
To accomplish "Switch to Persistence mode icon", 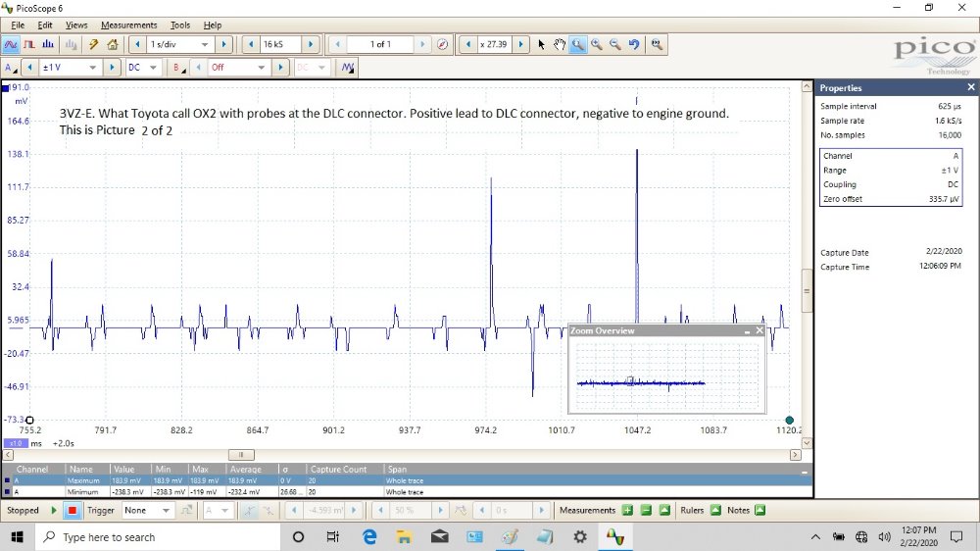I will [x=29, y=44].
